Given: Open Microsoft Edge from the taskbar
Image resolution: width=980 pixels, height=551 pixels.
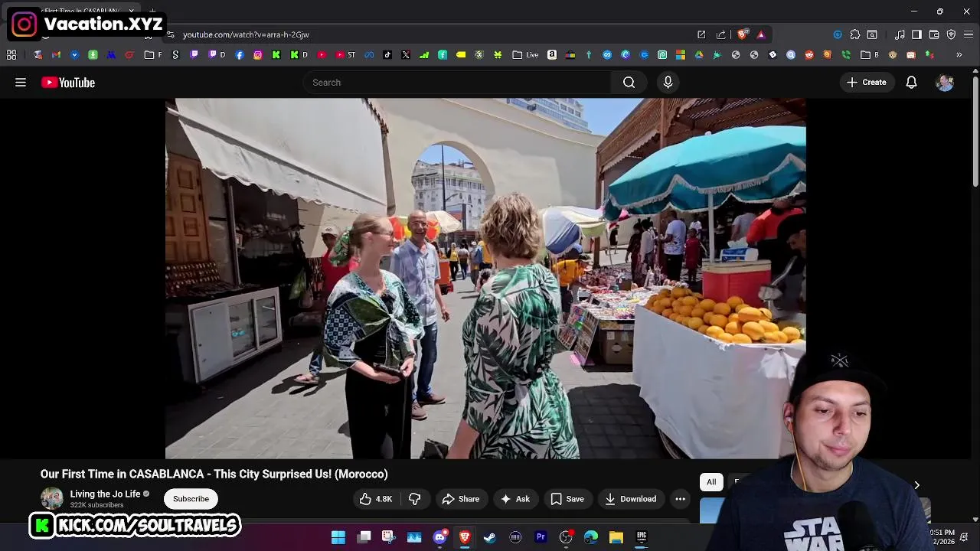Looking at the screenshot, I should pos(591,537).
